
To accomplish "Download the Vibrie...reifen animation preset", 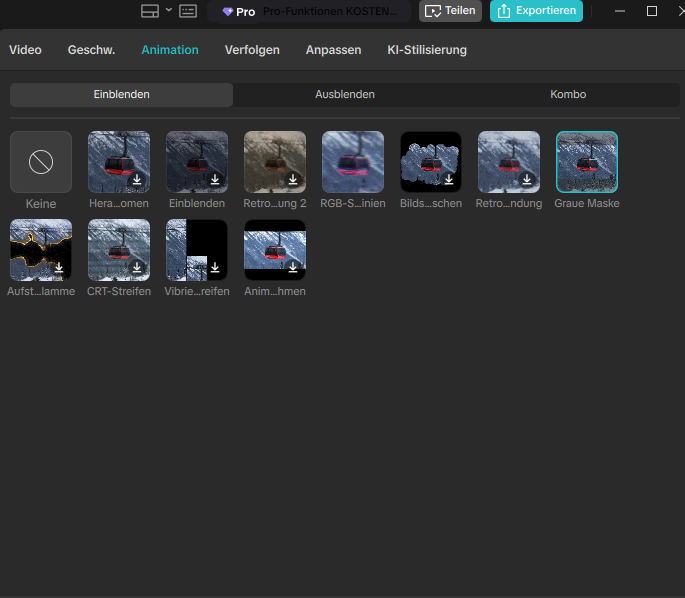I will tap(215, 268).
